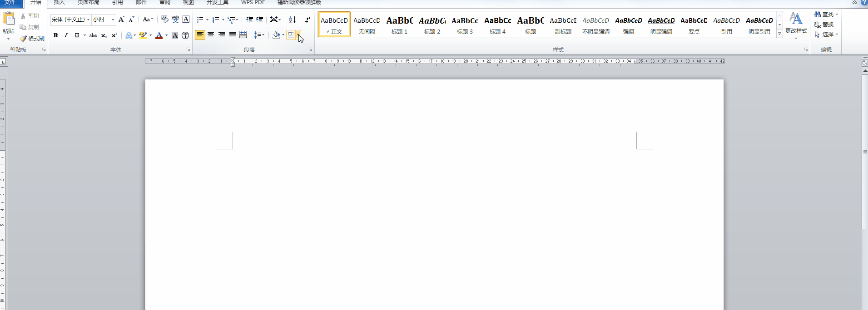Open the Paragraph dialog launcher
This screenshot has width=868, height=310.
(311, 49)
